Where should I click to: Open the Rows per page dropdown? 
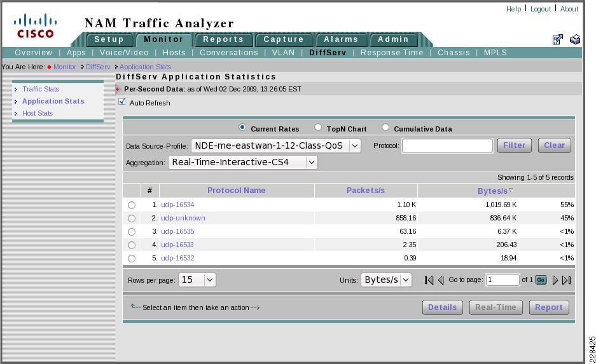pyautogui.click(x=197, y=280)
